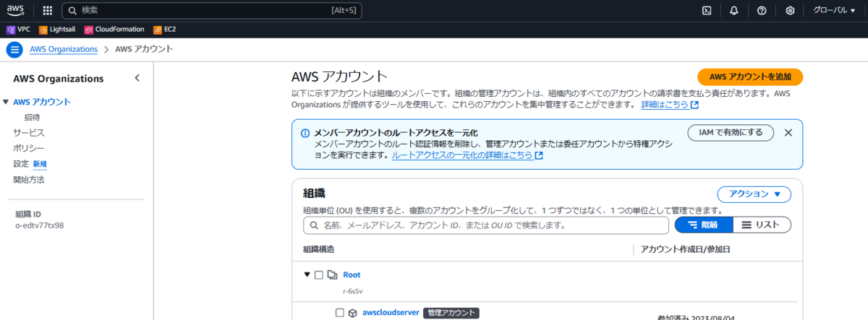This screenshot has width=868, height=320.
Task: Launch CloudShell from the top bar
Action: [707, 11]
